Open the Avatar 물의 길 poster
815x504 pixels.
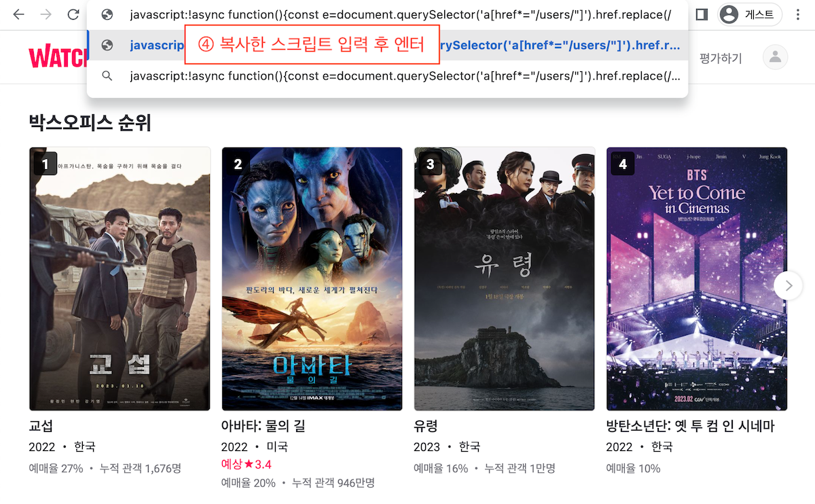[x=312, y=278]
